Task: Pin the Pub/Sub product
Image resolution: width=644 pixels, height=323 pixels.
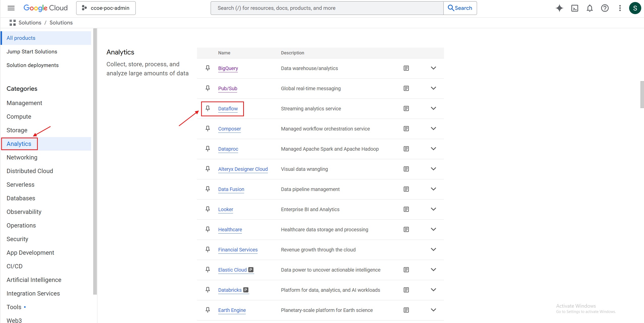Action: click(x=208, y=88)
